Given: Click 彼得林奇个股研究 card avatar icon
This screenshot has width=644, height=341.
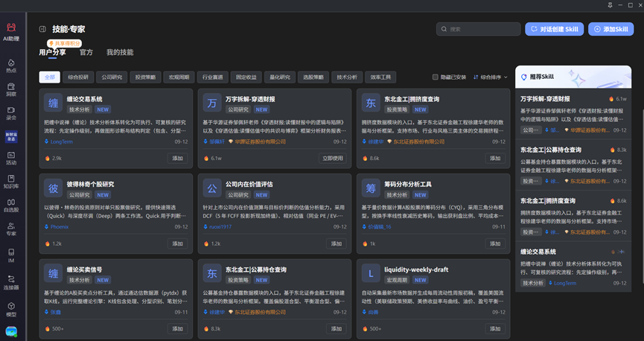Looking at the screenshot, I should point(54,188).
